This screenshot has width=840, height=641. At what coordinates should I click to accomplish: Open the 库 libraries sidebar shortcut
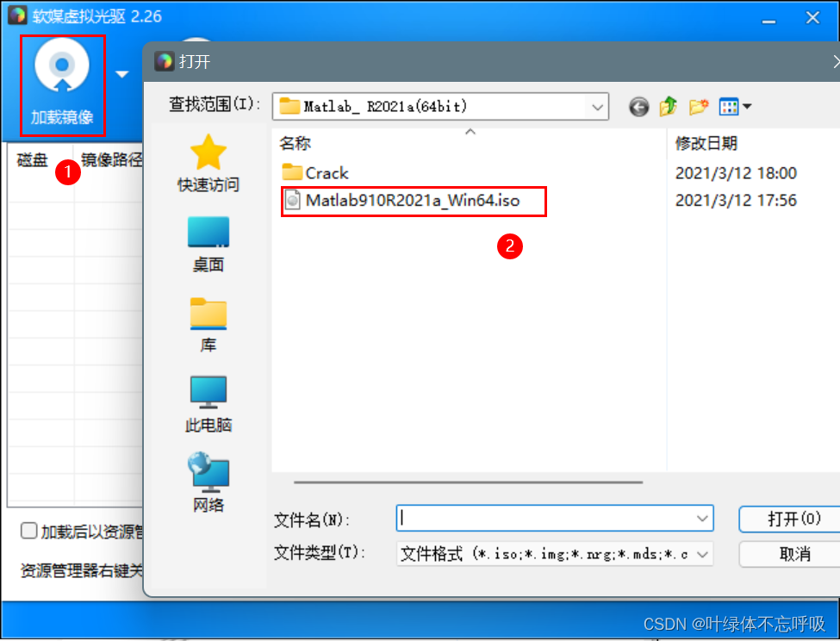(x=208, y=325)
